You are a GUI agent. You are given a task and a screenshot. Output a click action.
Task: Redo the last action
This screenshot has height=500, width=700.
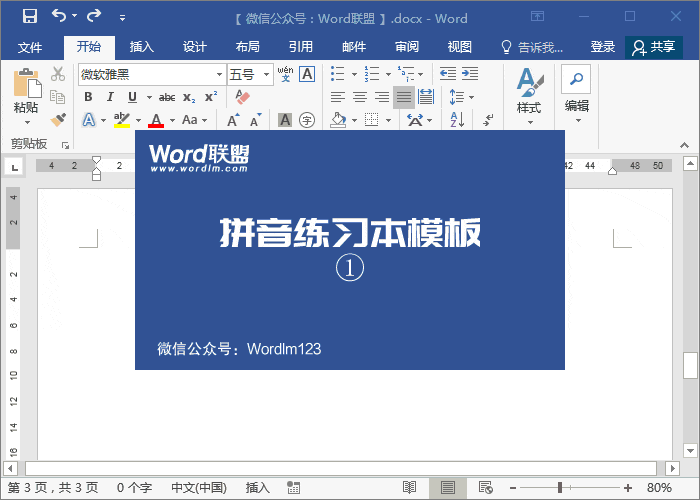pyautogui.click(x=94, y=16)
